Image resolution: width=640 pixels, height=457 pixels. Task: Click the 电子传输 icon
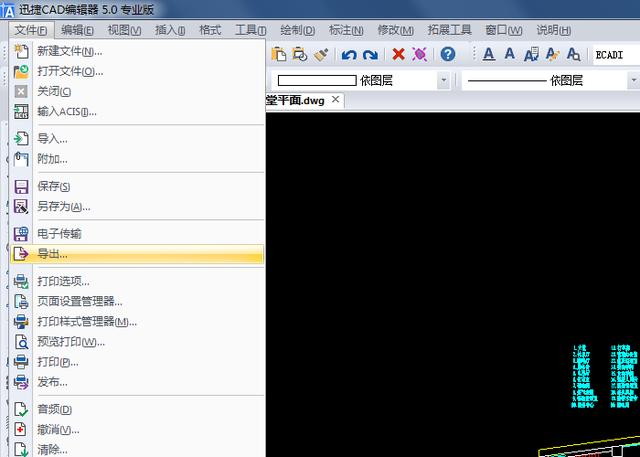(x=21, y=234)
